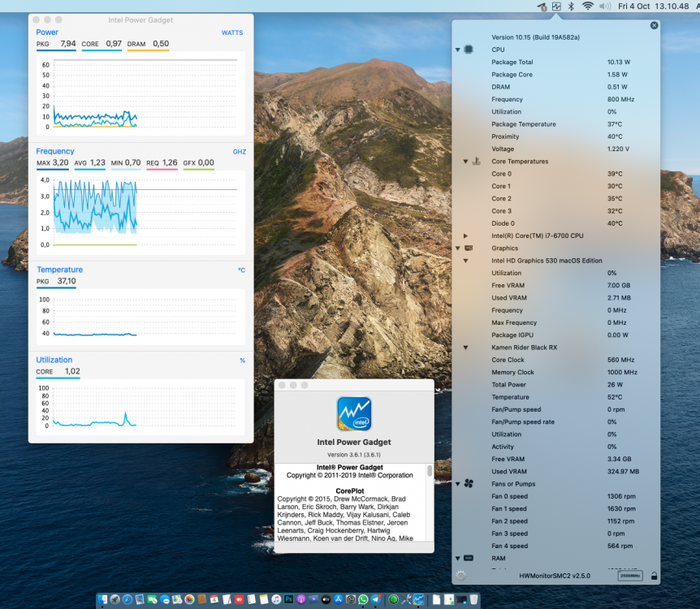Click the CPU chip icon
This screenshot has width=700, height=609.
pyautogui.click(x=469, y=49)
